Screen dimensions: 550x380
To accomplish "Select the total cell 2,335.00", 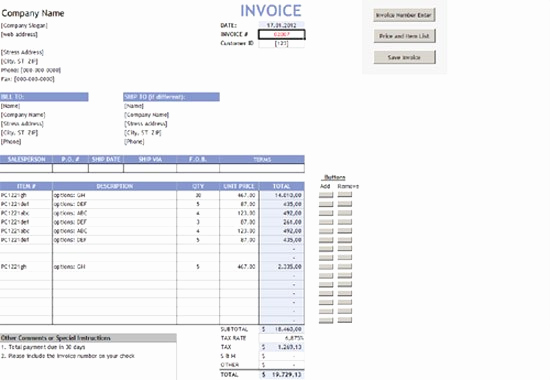I will [282, 267].
